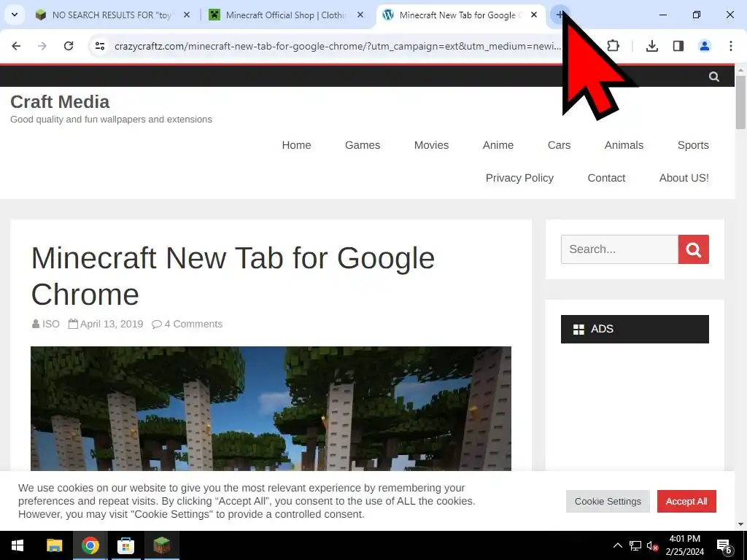Focus the sidebar Search... input field
Image resolution: width=747 pixels, height=560 pixels.
619,249
